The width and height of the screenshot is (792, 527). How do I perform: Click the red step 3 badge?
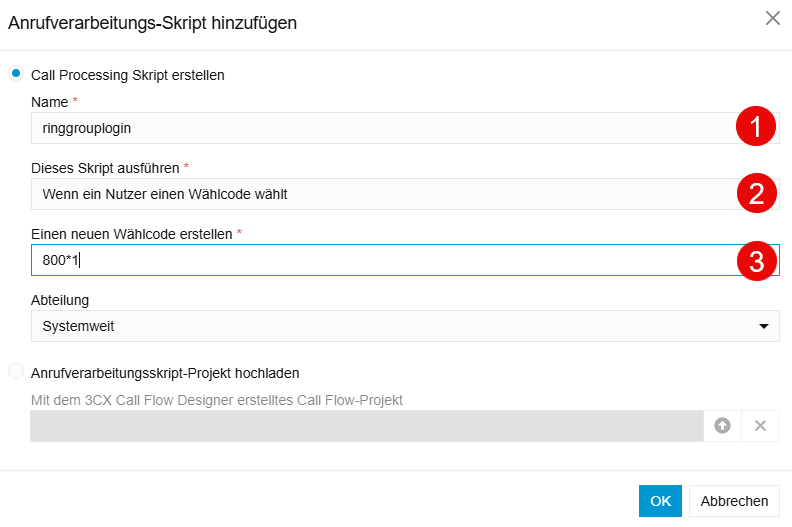756,261
